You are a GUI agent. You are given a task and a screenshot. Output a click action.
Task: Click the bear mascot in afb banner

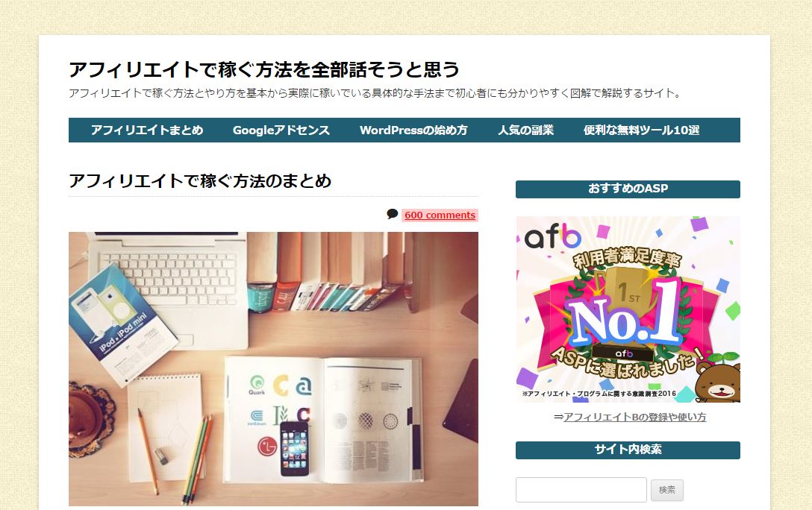tap(718, 381)
